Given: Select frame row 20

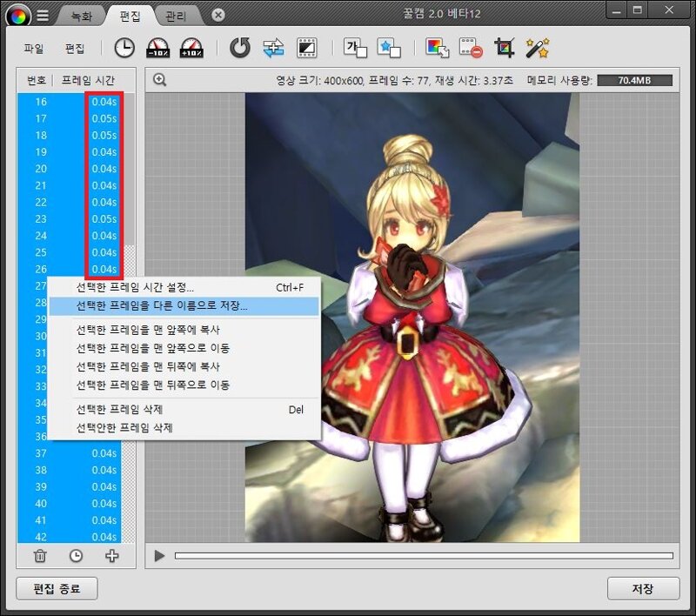Looking at the screenshot, I should pyautogui.click(x=70, y=169).
